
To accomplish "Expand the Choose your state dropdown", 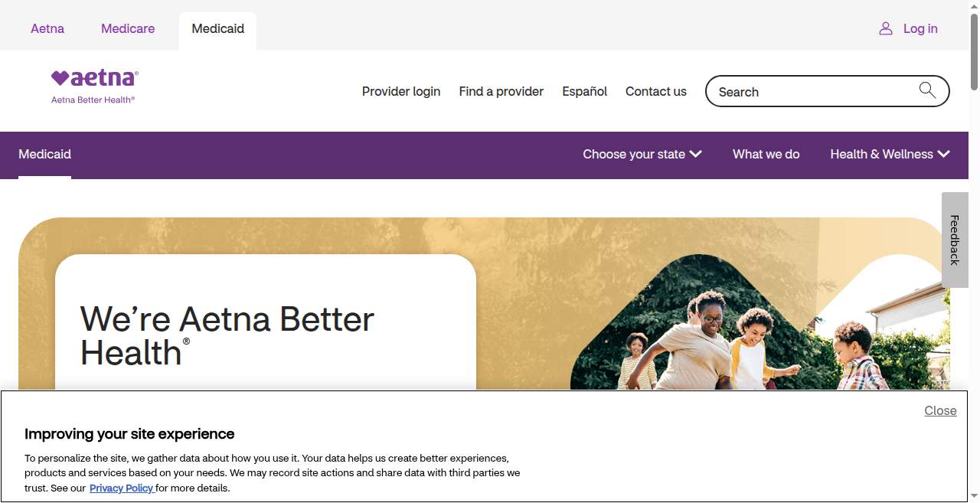I will pyautogui.click(x=642, y=154).
